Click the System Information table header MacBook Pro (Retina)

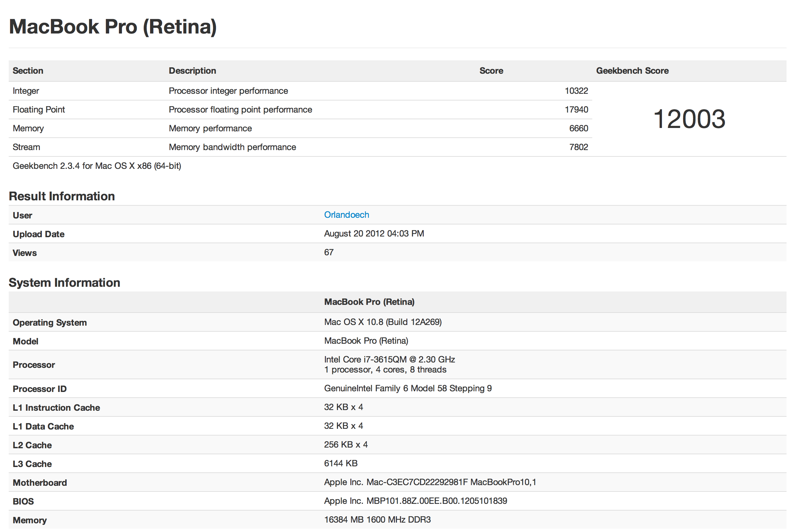click(369, 302)
